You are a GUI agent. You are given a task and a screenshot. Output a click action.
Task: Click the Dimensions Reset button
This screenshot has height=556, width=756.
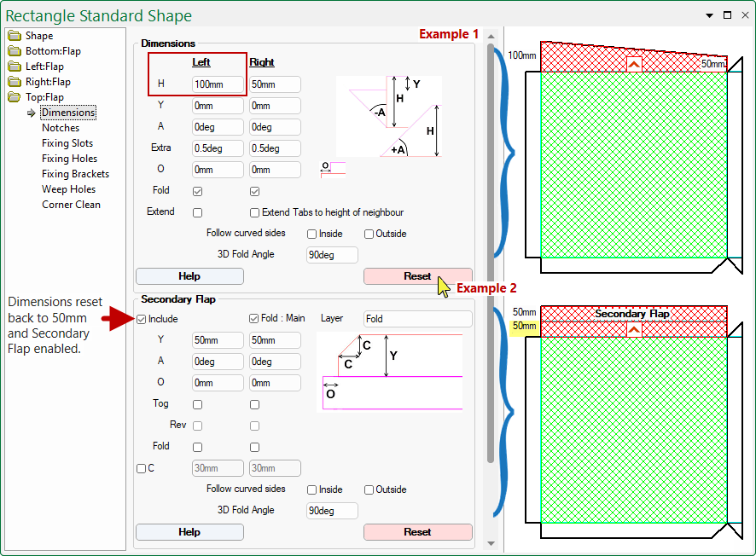point(417,276)
